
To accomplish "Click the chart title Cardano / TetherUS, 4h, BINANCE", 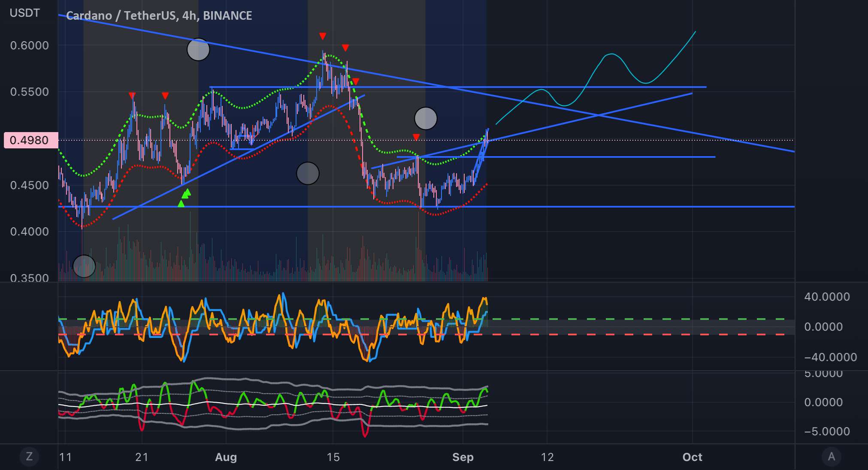I will (x=159, y=16).
